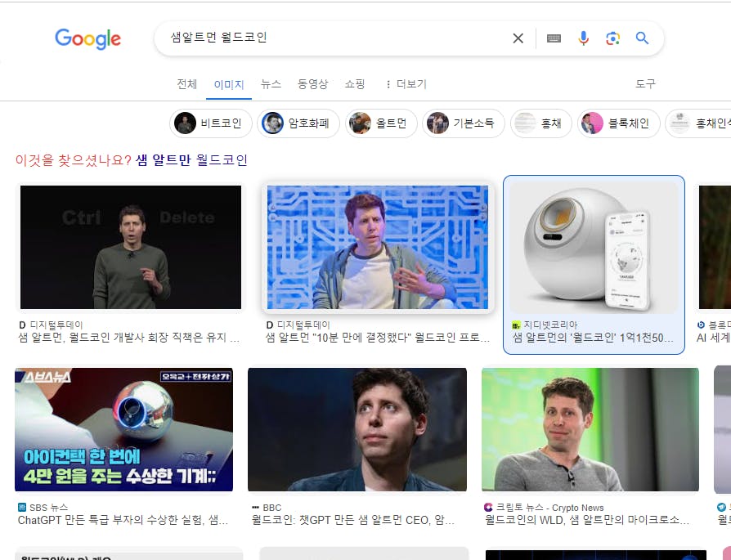Open the on-screen keyboard input tool
This screenshot has width=731, height=560.
(x=554, y=38)
